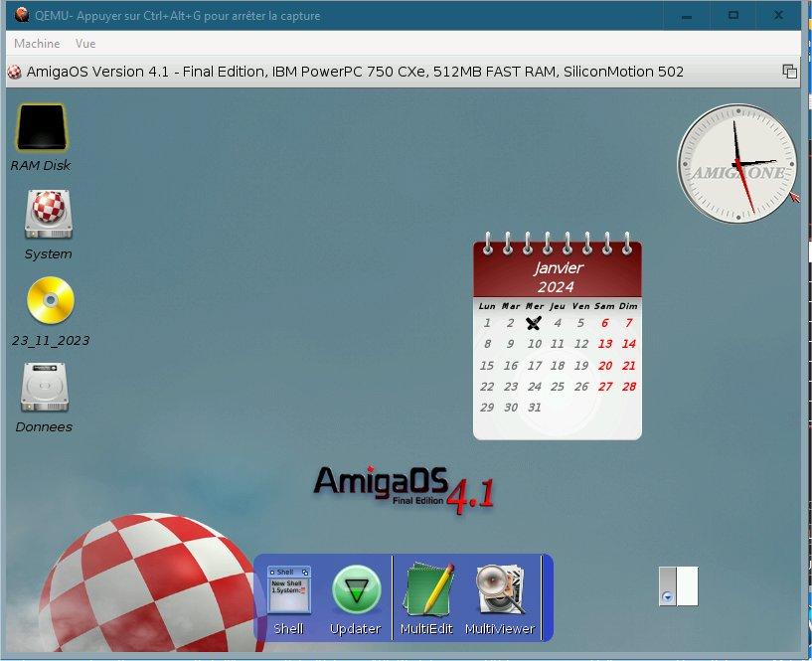Image resolution: width=812 pixels, height=661 pixels.
Task: Select red Saturday 6 on the calendar
Action: (x=605, y=323)
